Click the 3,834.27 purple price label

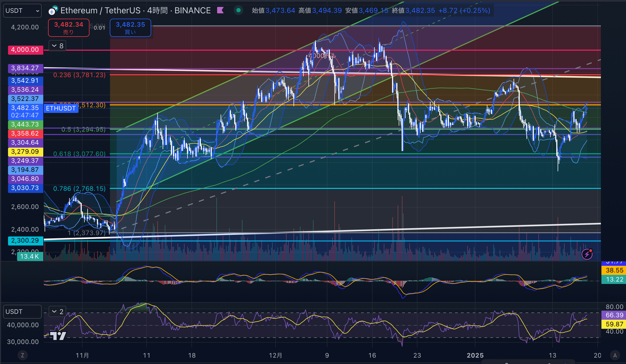pyautogui.click(x=25, y=68)
